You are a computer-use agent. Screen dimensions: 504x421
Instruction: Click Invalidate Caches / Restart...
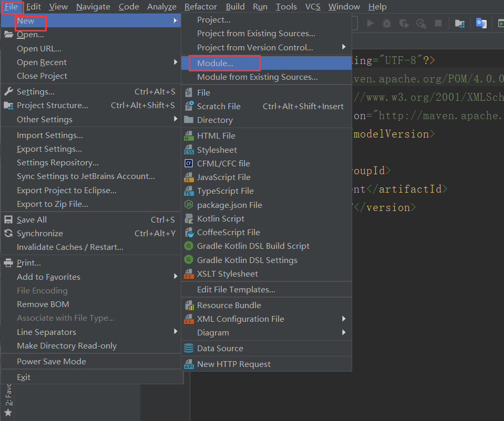click(91, 247)
